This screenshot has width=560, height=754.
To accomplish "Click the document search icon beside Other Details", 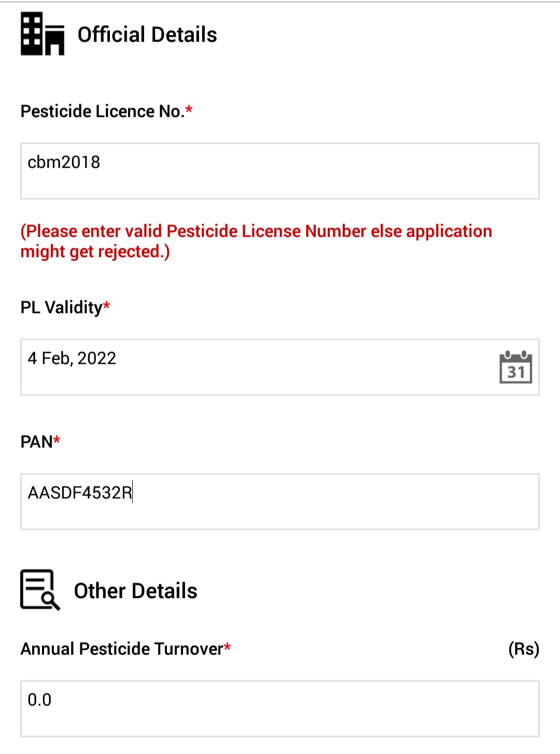I will [40, 590].
